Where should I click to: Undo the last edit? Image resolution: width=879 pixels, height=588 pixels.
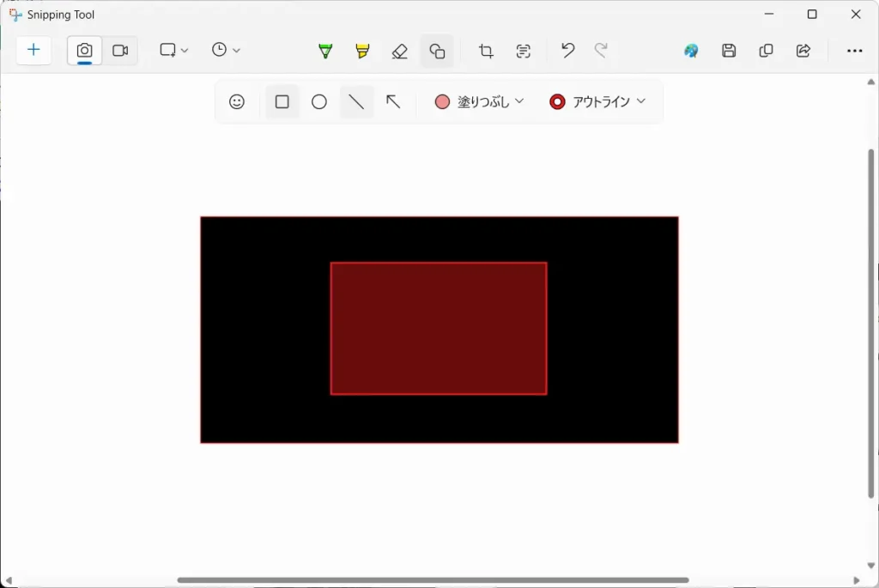coord(567,51)
